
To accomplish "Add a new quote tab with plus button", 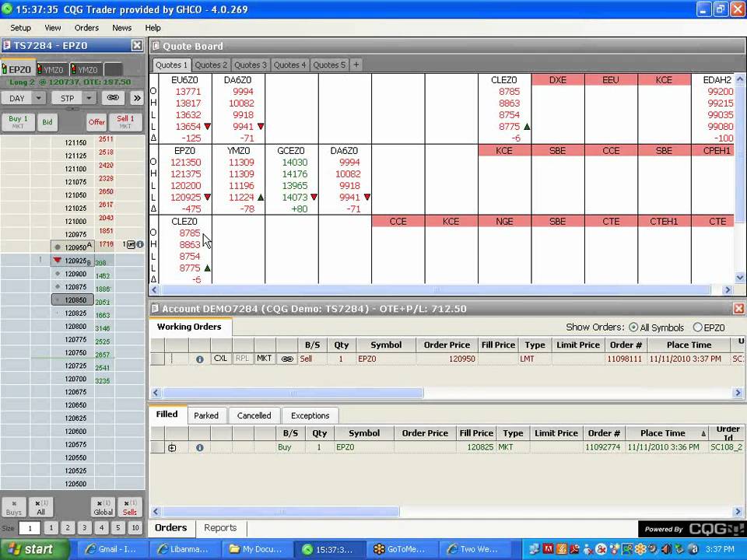I will click(356, 65).
